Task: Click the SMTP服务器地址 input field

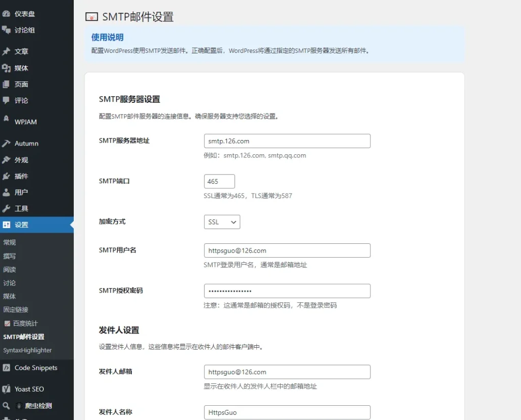Action: tap(287, 141)
